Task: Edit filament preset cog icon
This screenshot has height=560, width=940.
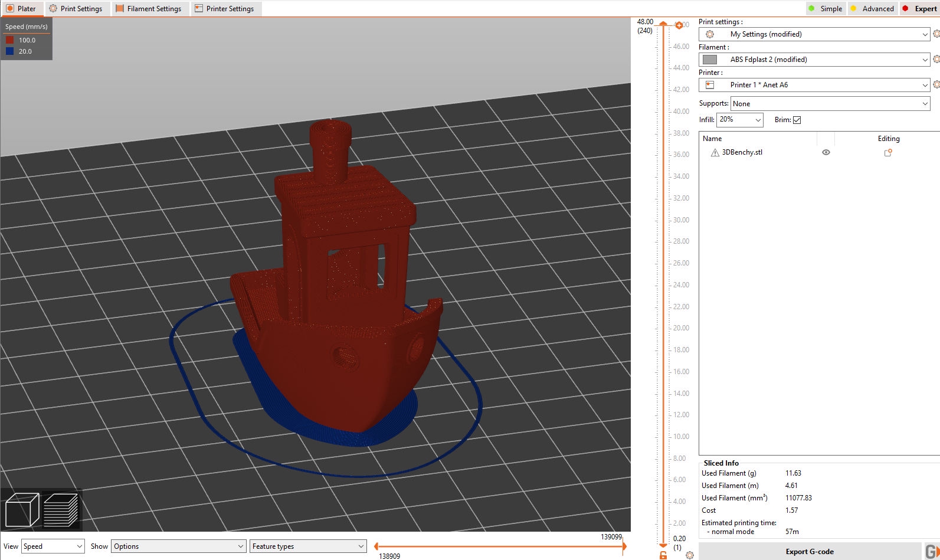Action: click(x=936, y=60)
